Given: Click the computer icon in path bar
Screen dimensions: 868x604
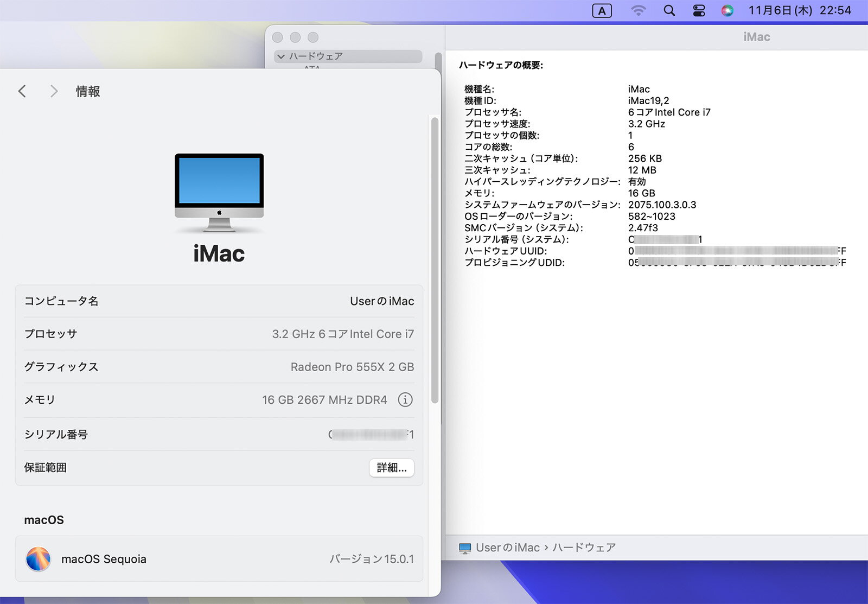Looking at the screenshot, I should coord(465,548).
